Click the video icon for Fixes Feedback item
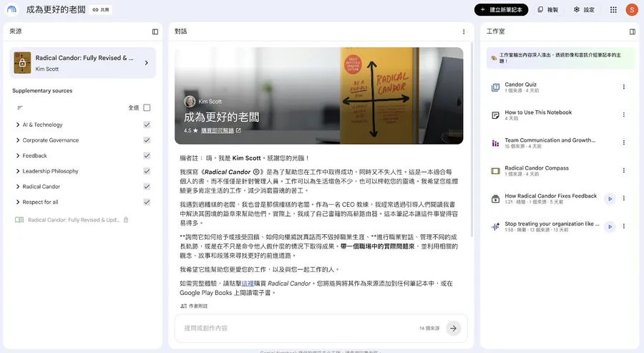 495,199
